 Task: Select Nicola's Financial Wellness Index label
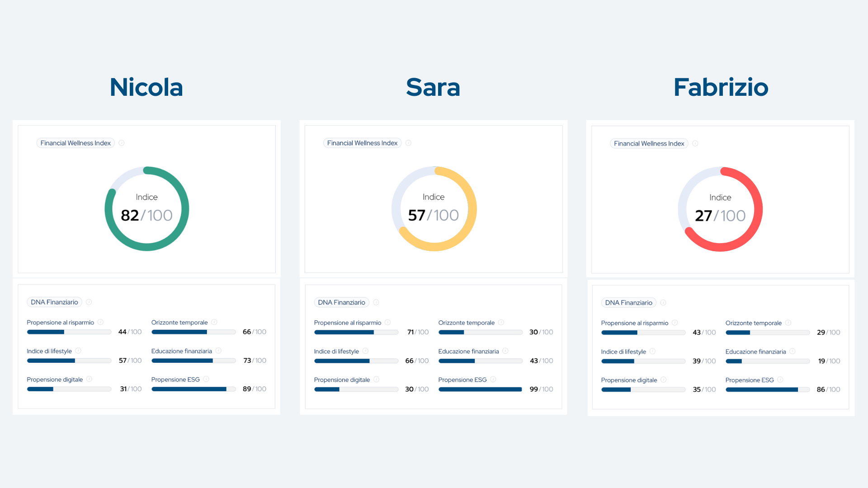(x=75, y=143)
